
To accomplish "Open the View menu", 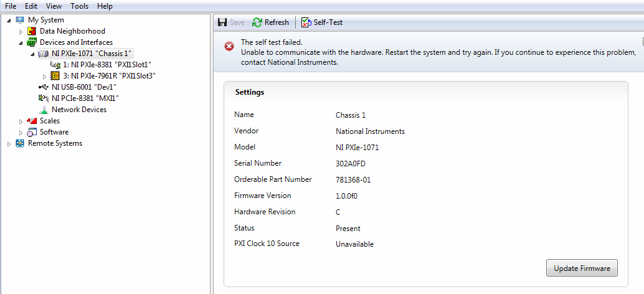I will tap(54, 6).
